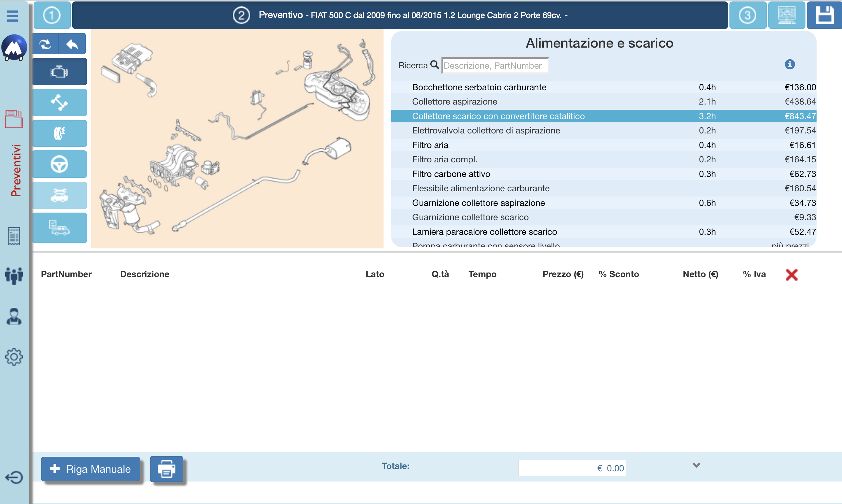Select Preventivo step 2 header tab
The height and width of the screenshot is (504, 842).
click(x=399, y=15)
